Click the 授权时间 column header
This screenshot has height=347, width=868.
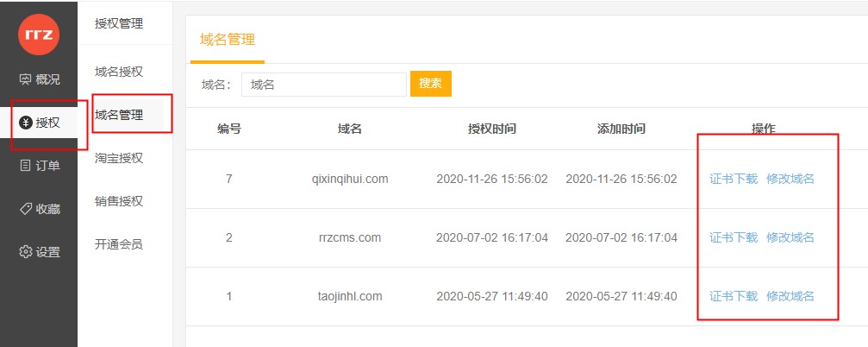coord(492,129)
